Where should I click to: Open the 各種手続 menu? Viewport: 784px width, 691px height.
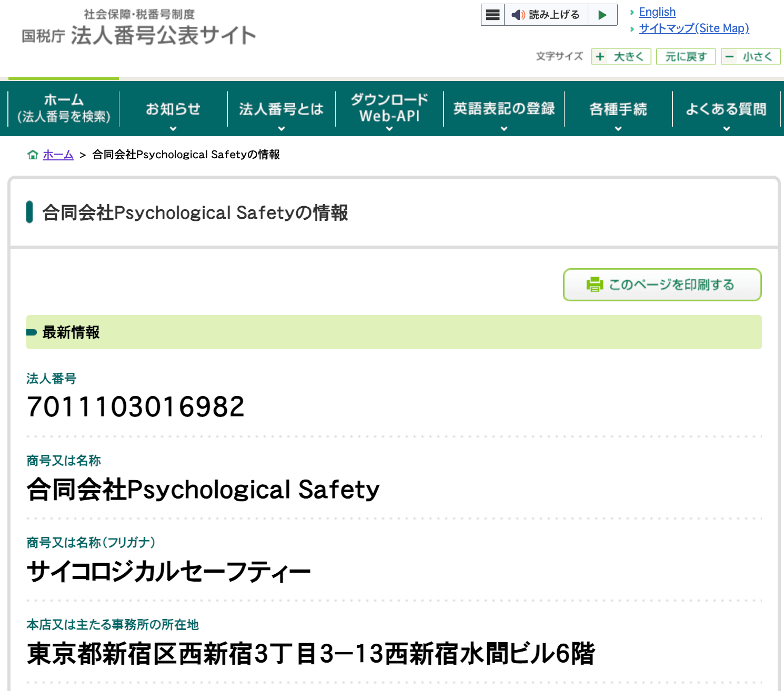(x=618, y=109)
